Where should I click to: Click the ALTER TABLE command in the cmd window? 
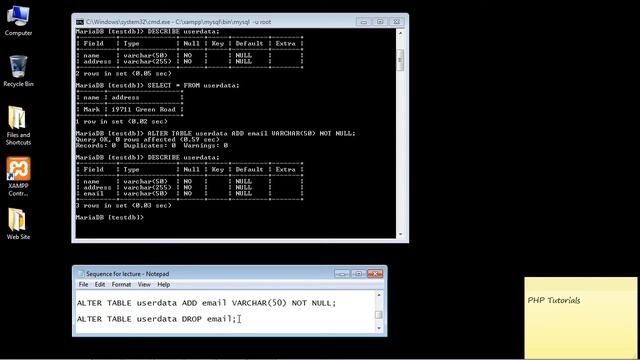pyautogui.click(x=251, y=133)
